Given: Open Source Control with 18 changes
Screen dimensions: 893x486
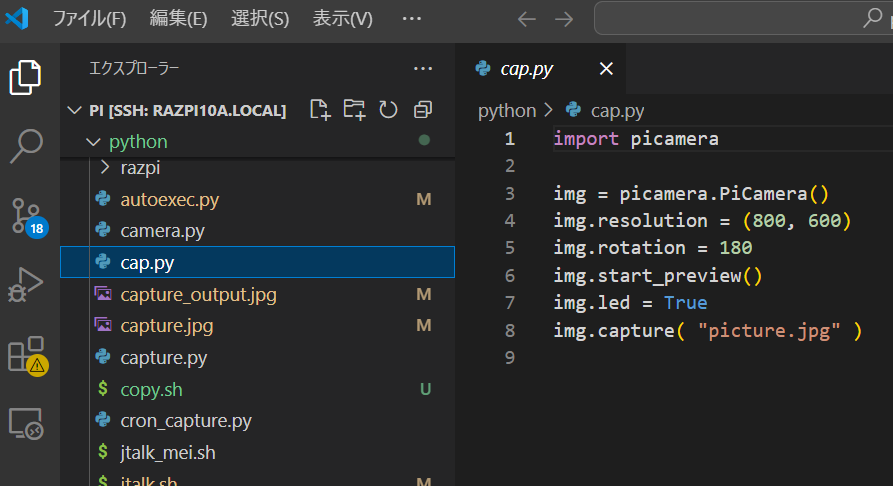Looking at the screenshot, I should (27, 215).
